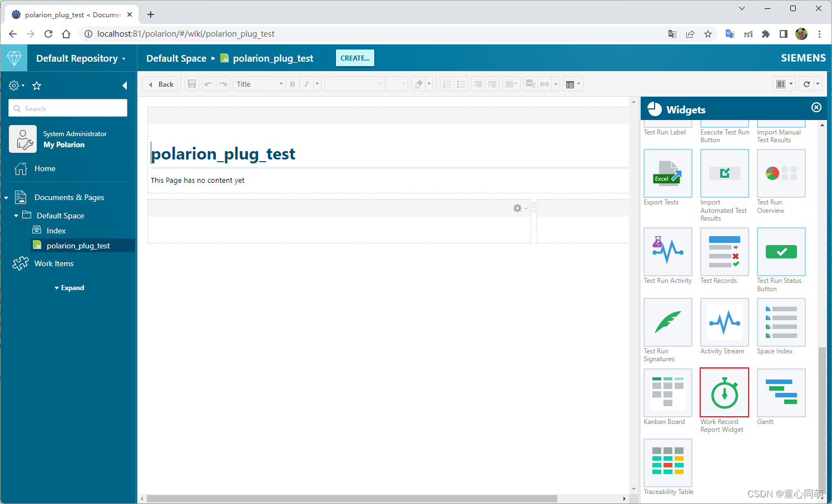Click the Redo arrow icon
The height and width of the screenshot is (504, 832).
223,84
